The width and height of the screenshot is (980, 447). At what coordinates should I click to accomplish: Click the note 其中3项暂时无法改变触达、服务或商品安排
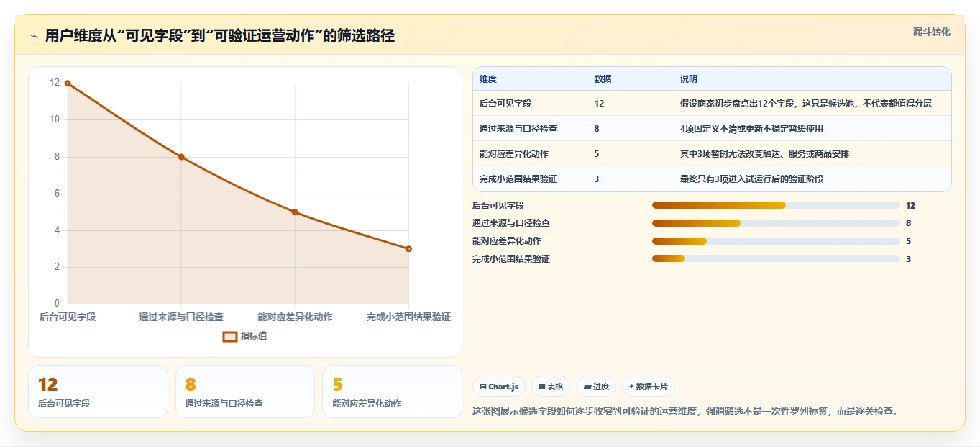click(765, 154)
